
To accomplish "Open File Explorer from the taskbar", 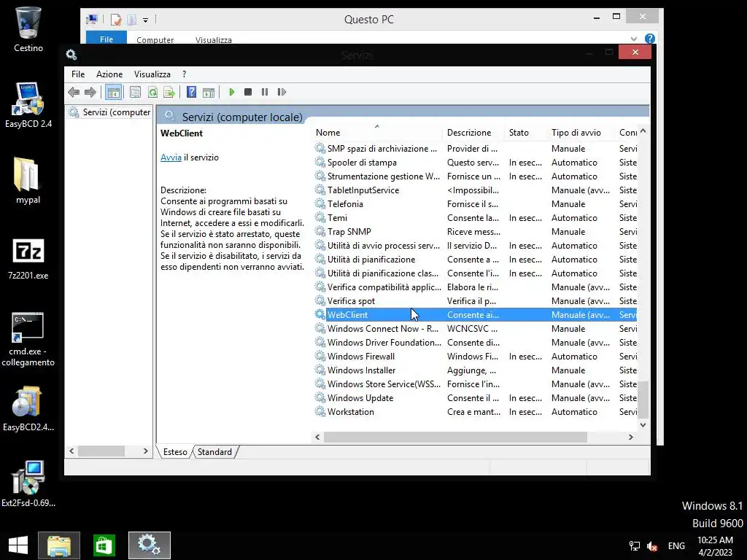I will click(x=59, y=545).
